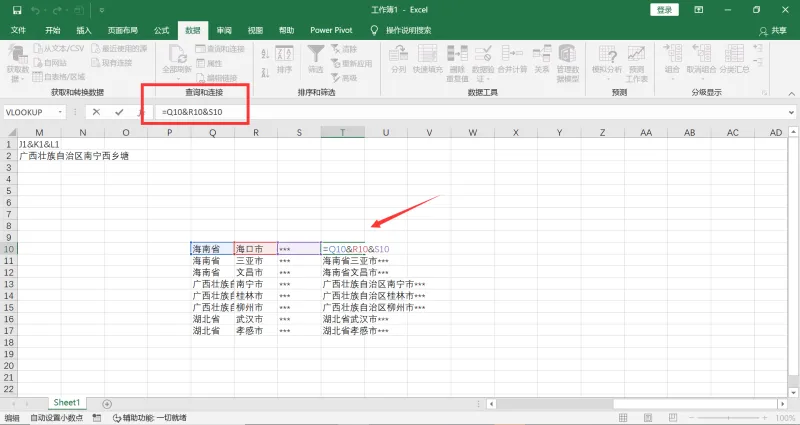
Task: Switch to Normal view icon in status bar
Action: 623,418
